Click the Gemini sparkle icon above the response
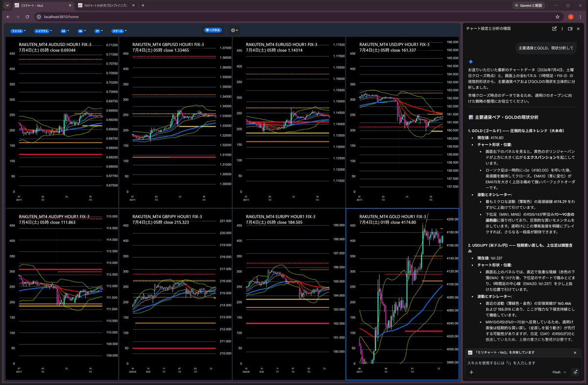The width and height of the screenshot is (588, 385). tap(470, 62)
